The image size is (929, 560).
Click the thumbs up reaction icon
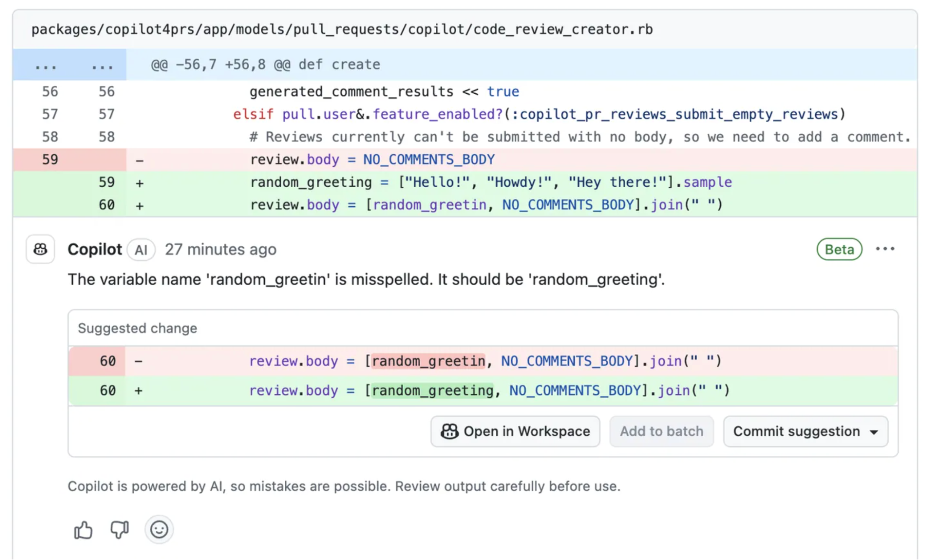pos(83,529)
